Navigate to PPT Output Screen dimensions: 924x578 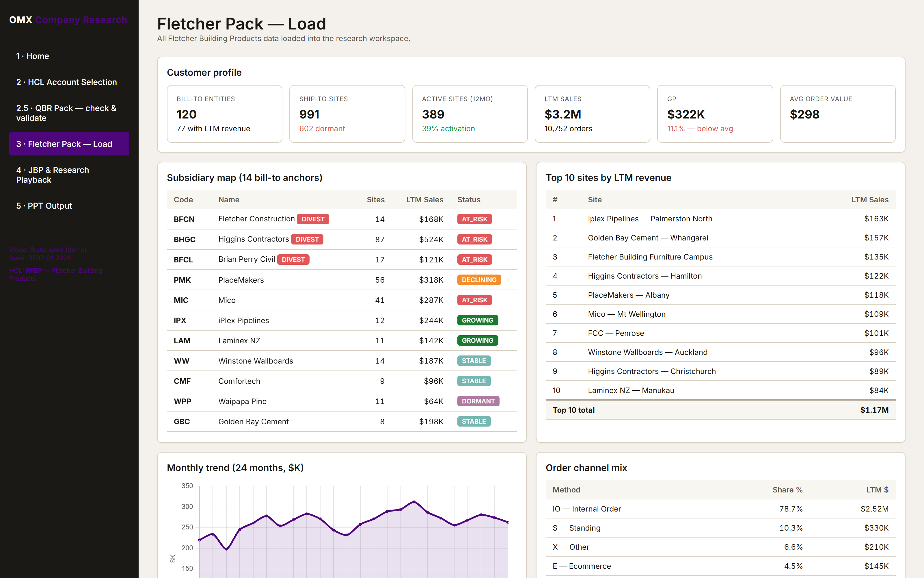tap(69, 206)
